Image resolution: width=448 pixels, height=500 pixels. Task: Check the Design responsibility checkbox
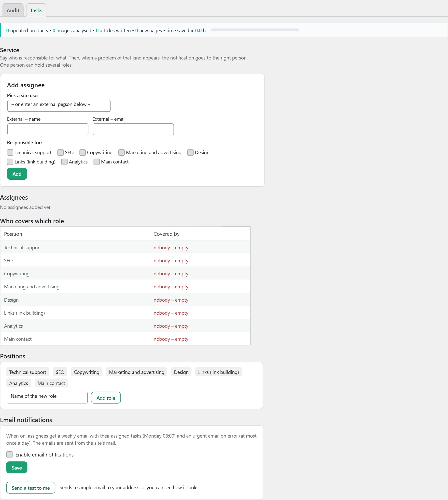pyautogui.click(x=190, y=152)
